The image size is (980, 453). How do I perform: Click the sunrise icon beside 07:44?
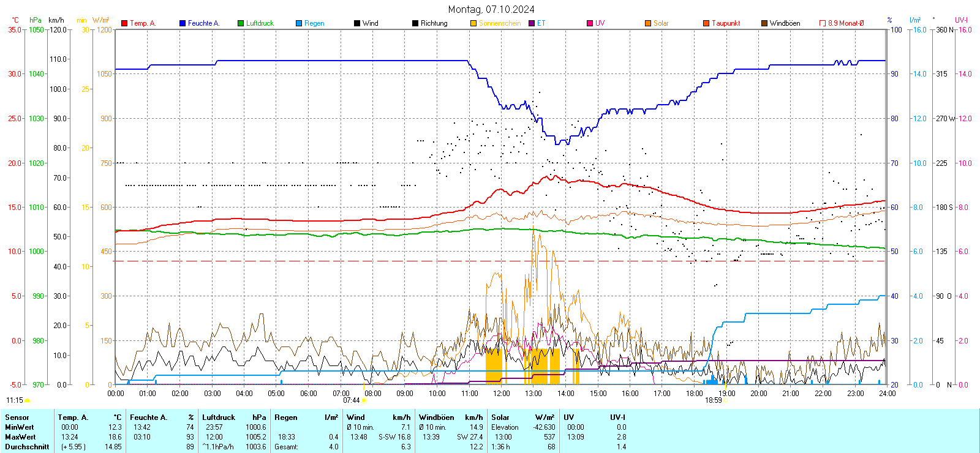pyautogui.click(x=364, y=400)
